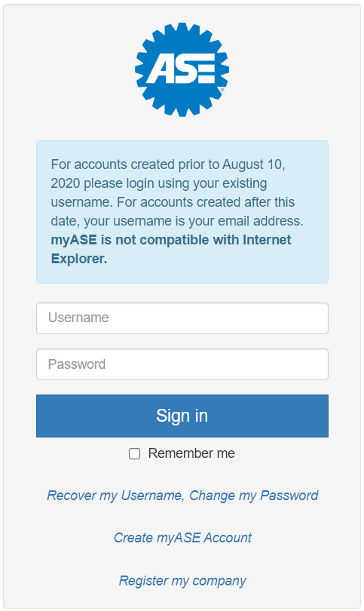Click the blue ASE gear logo
Screen dimensions: 364x611
point(182,69)
